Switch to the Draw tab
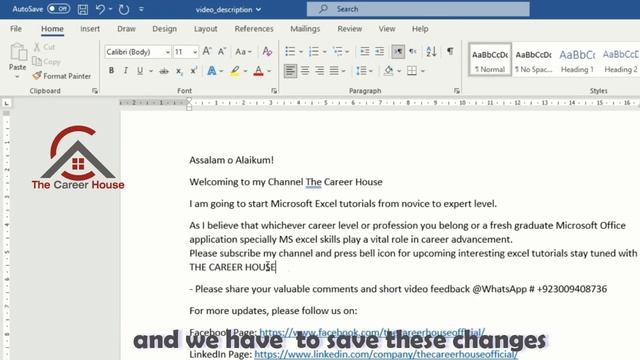640x360 pixels. tap(126, 29)
